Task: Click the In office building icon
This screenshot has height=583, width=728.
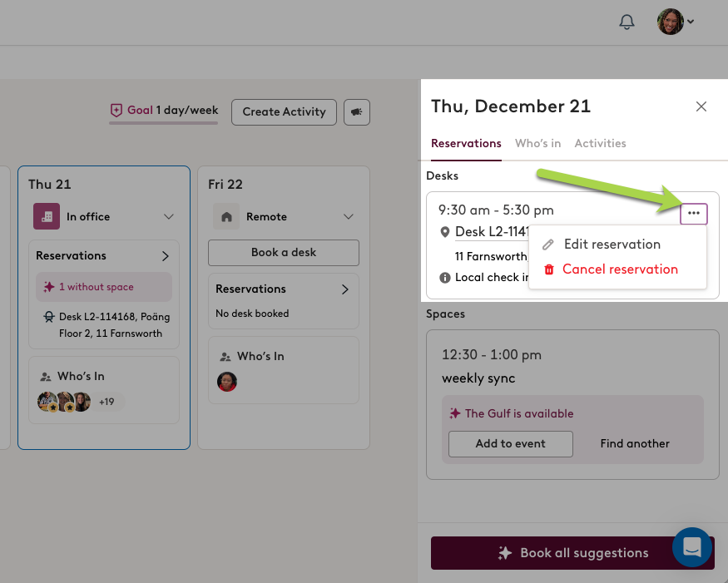Action: (x=47, y=216)
